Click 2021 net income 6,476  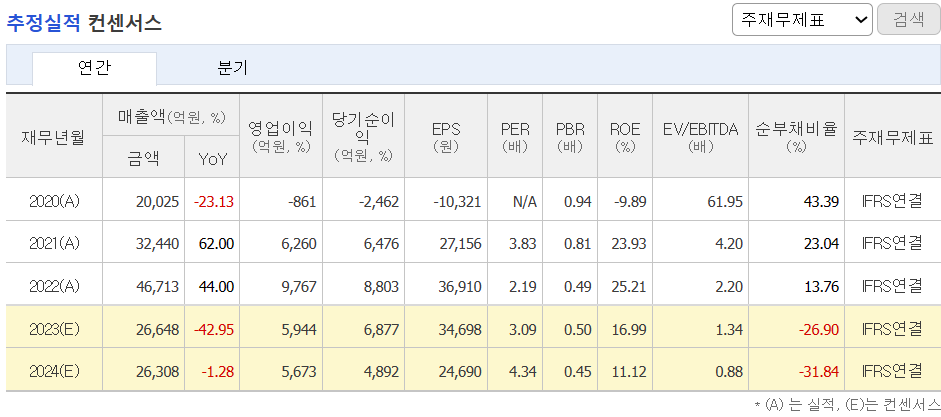380,244
